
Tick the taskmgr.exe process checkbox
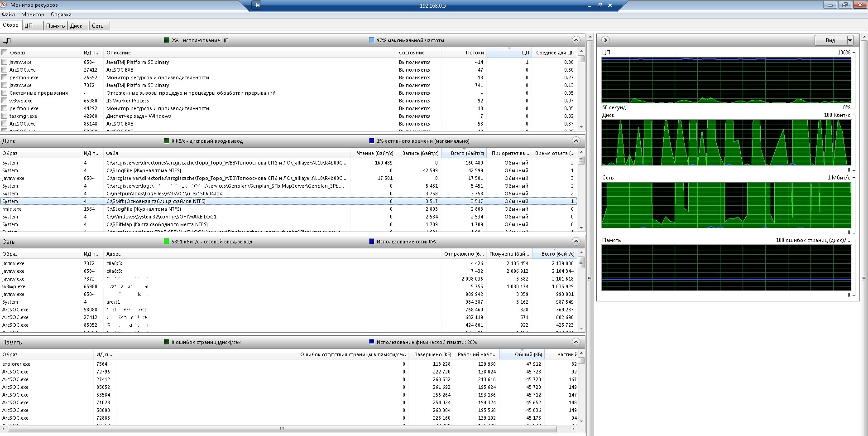[5, 116]
